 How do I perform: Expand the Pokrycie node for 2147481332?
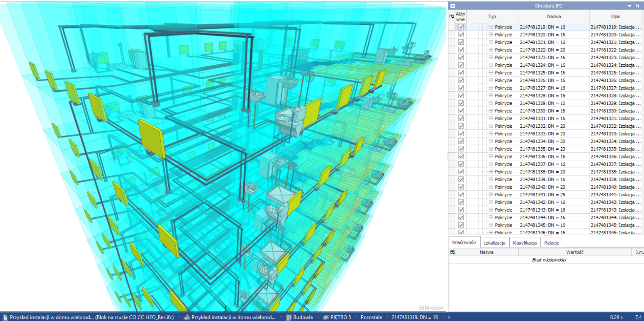491,126
